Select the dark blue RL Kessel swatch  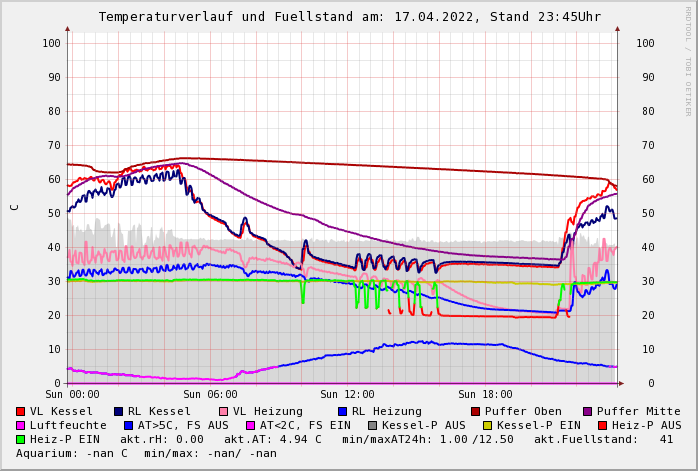coord(118,411)
